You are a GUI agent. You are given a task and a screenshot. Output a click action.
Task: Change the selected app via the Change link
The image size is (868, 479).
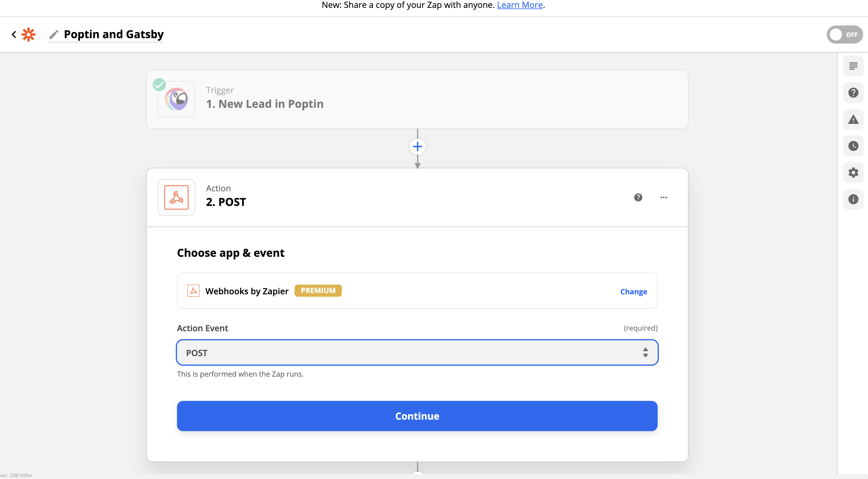(x=633, y=292)
